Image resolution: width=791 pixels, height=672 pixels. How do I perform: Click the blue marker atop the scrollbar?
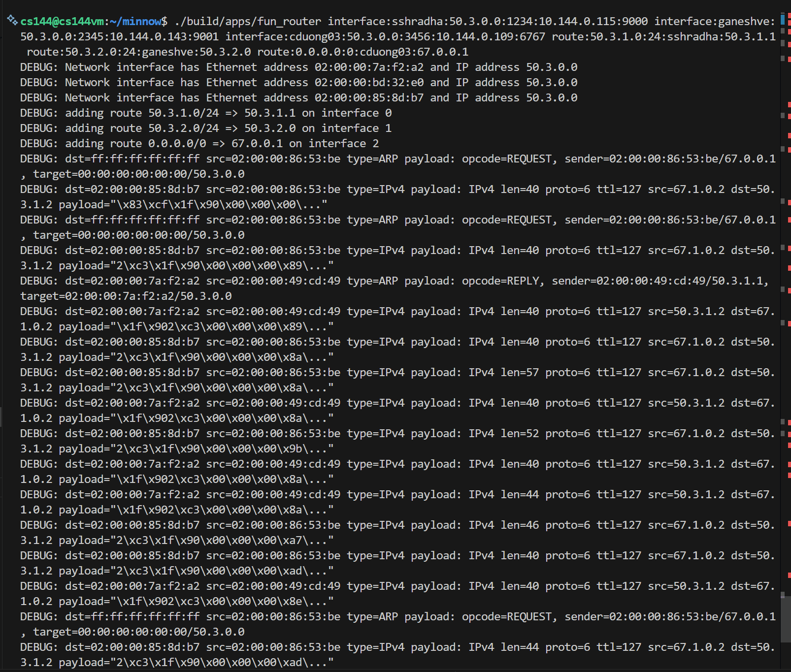click(x=783, y=20)
